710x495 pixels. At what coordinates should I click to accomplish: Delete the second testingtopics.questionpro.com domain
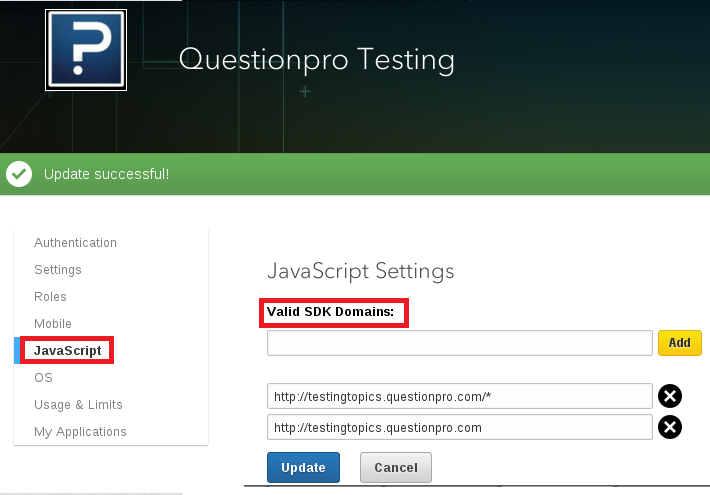click(x=670, y=427)
